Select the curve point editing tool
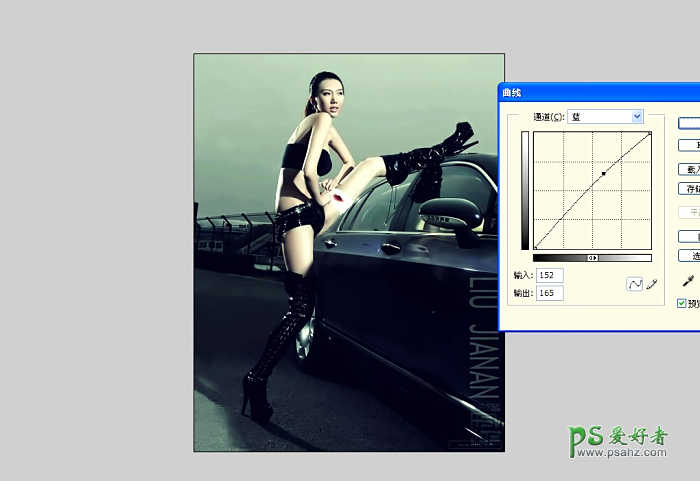This screenshot has width=700, height=481. tap(633, 284)
